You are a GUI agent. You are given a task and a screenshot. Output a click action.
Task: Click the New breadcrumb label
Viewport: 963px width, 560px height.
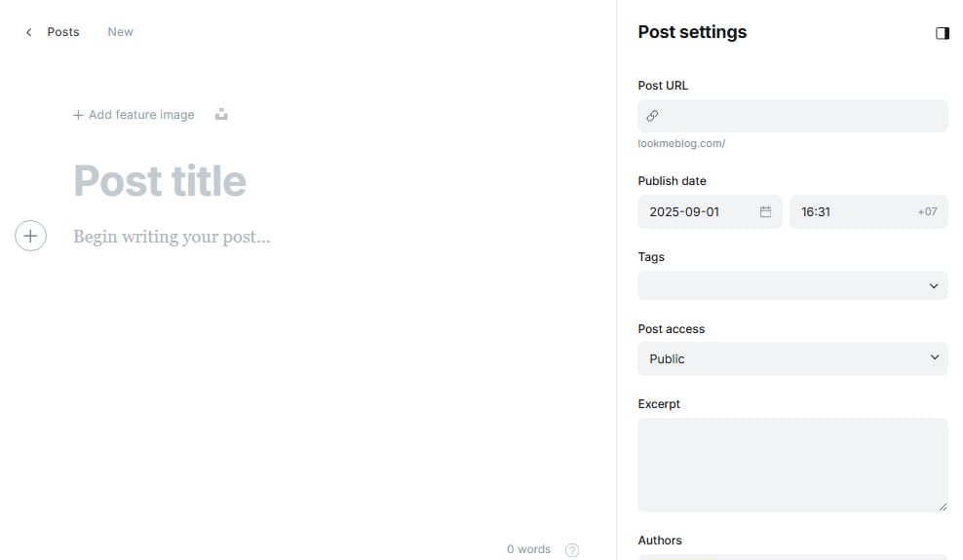121,32
